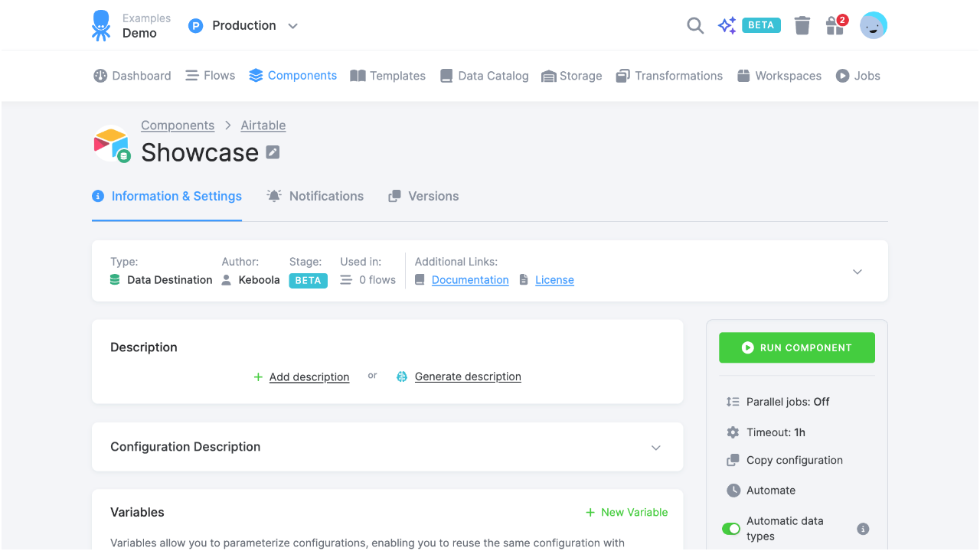
Task: Edit the Showcase name via the pencil icon
Action: (x=273, y=152)
